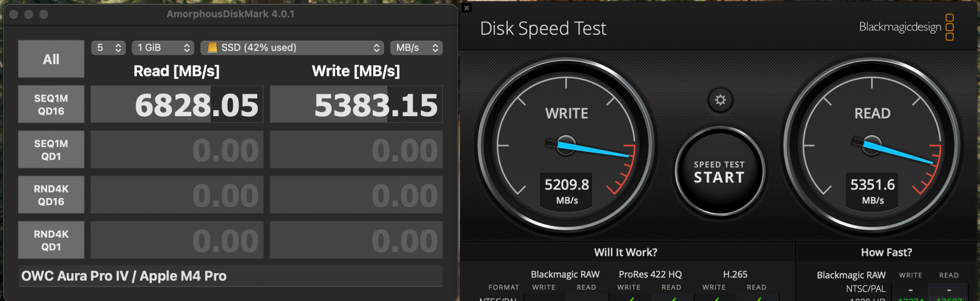Select the RND4K QD16 test row
This screenshot has height=301, width=980.
point(51,194)
